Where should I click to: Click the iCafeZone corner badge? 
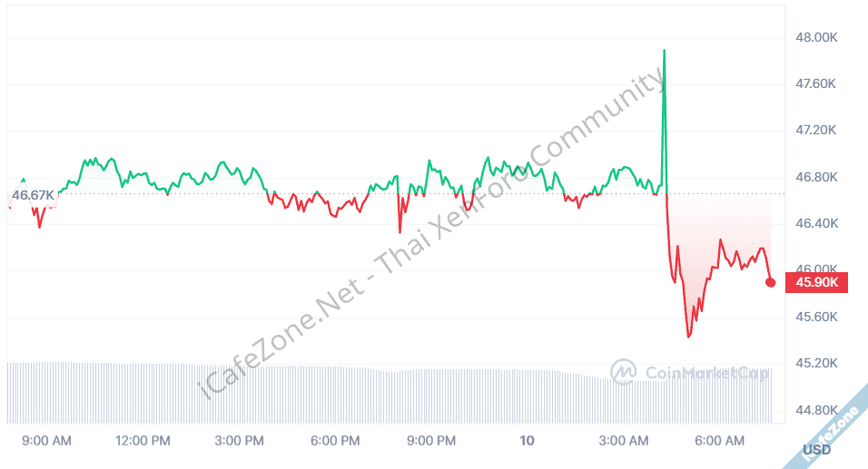(833, 425)
